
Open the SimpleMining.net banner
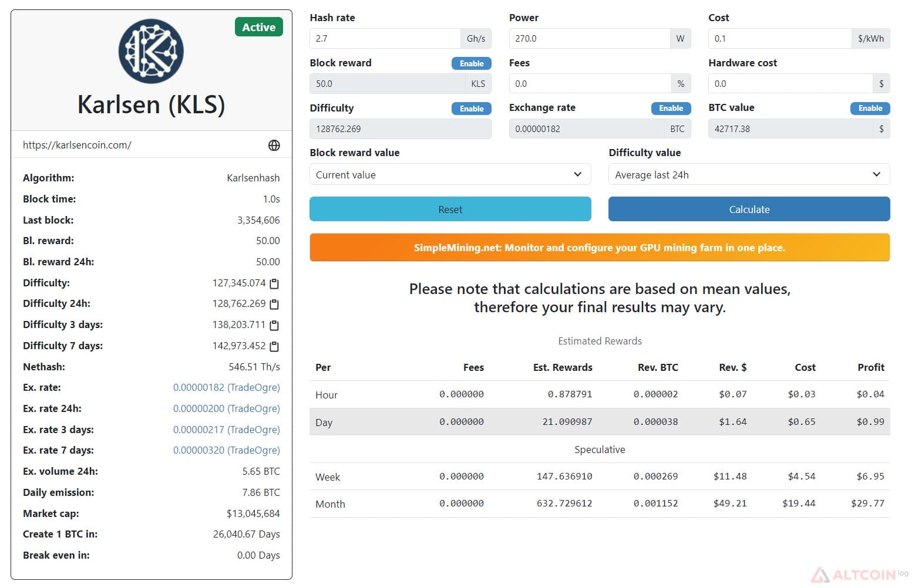(x=600, y=248)
